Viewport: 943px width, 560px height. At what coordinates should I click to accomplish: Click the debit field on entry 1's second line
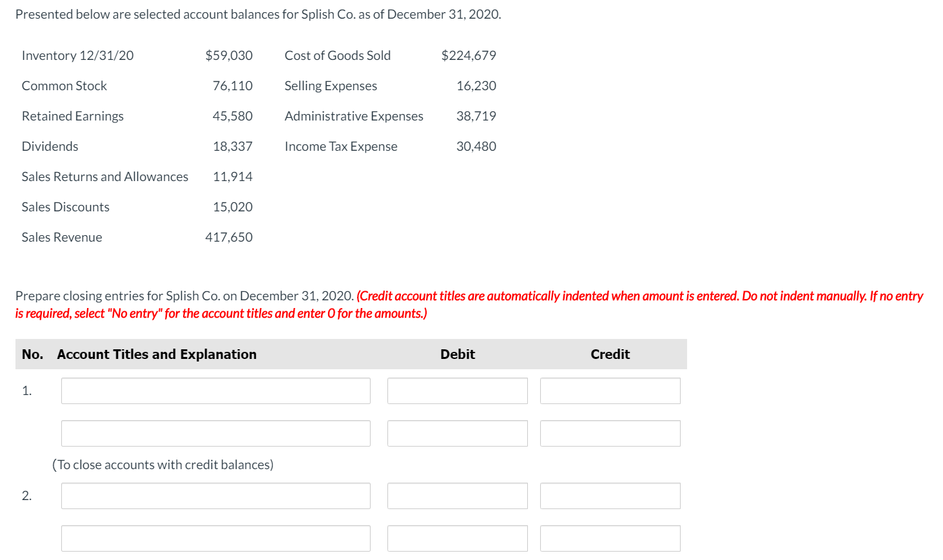click(x=457, y=433)
